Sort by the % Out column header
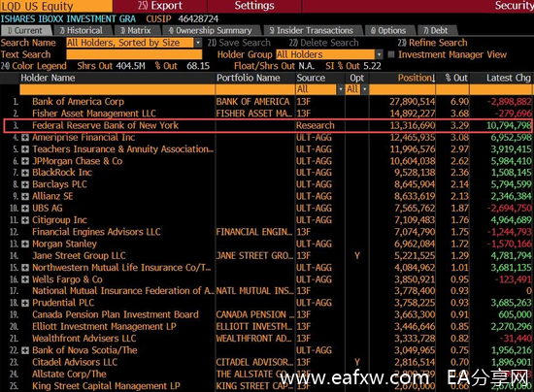534x392 pixels. 456,78
